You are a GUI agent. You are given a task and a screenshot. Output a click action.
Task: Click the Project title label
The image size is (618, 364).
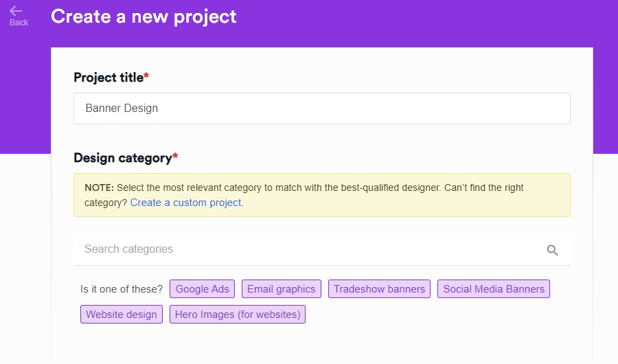coord(111,78)
